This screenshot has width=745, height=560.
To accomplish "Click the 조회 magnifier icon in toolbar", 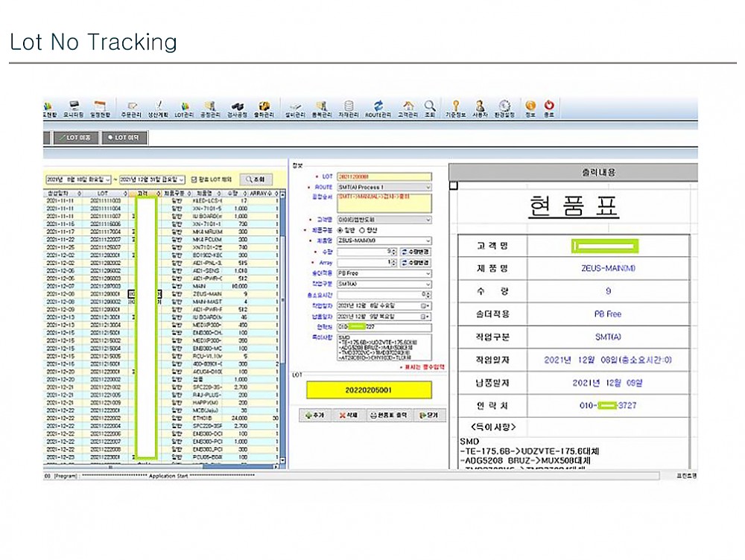I will coord(430,109).
